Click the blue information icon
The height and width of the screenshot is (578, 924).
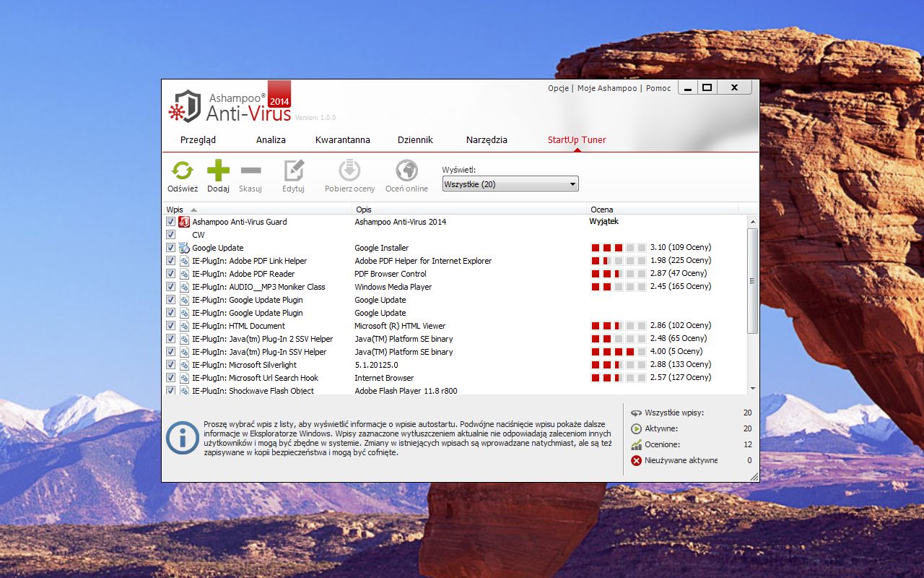[x=183, y=438]
